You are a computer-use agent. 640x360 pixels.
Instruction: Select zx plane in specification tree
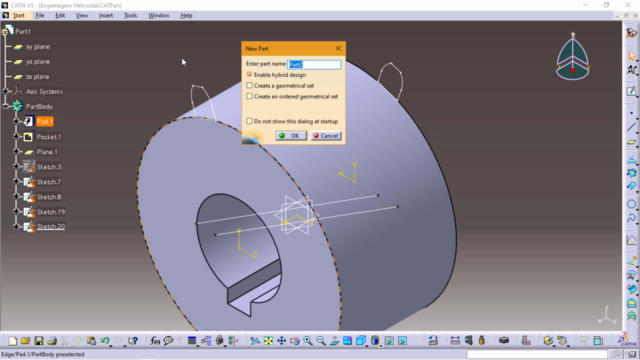pos(38,76)
